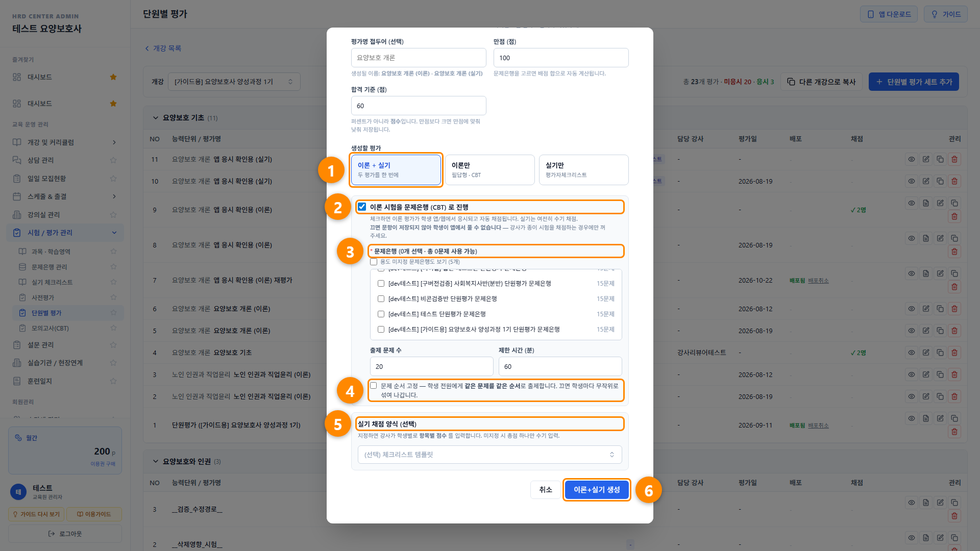Check 용도 미지정 문제은행도 보기 option
980x551 pixels.
[374, 262]
